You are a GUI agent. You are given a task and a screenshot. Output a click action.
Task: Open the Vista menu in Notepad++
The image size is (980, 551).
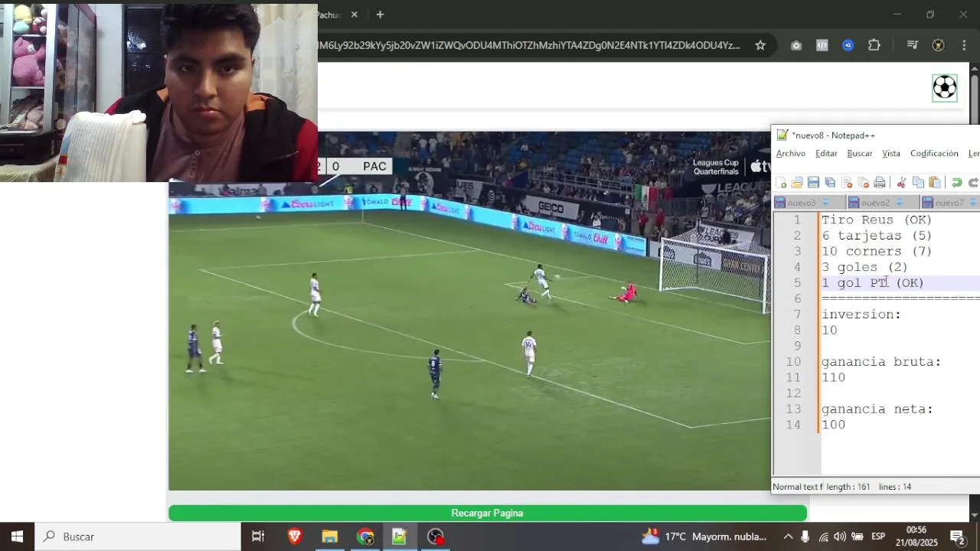coord(891,154)
